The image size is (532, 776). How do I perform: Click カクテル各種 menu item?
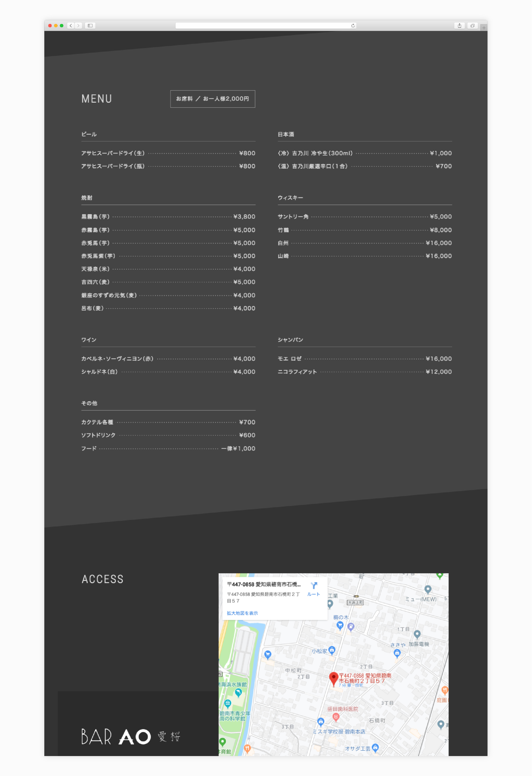coord(168,422)
